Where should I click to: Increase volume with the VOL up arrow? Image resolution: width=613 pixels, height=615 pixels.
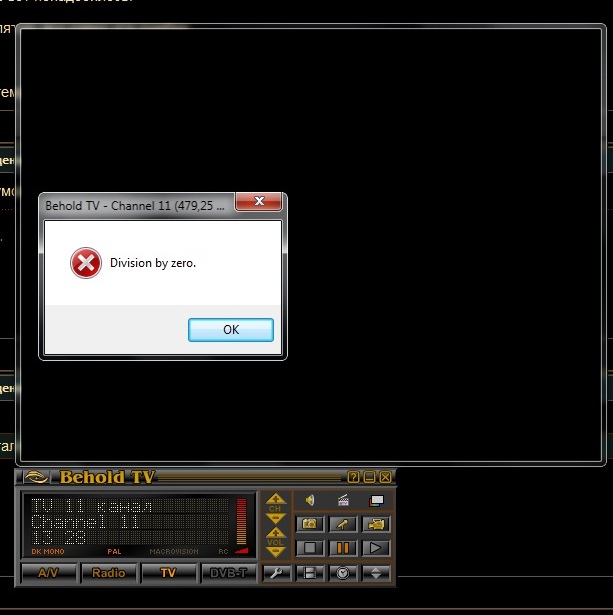(277, 534)
